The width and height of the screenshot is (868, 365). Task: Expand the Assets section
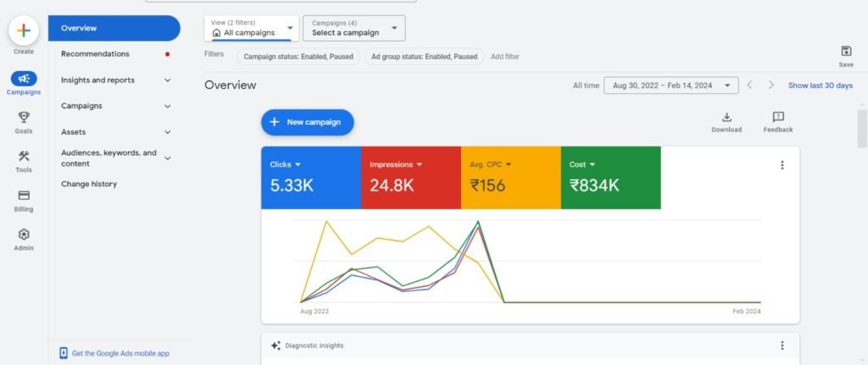(x=167, y=132)
